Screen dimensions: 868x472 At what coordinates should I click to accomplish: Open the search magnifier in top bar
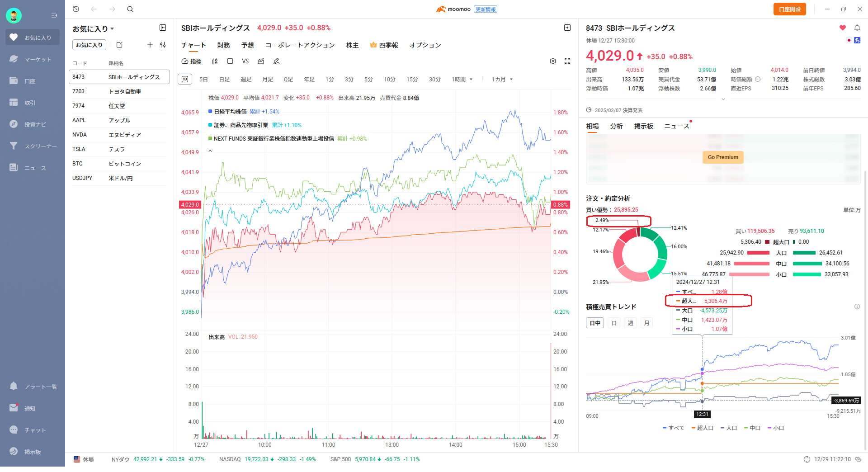(x=130, y=9)
